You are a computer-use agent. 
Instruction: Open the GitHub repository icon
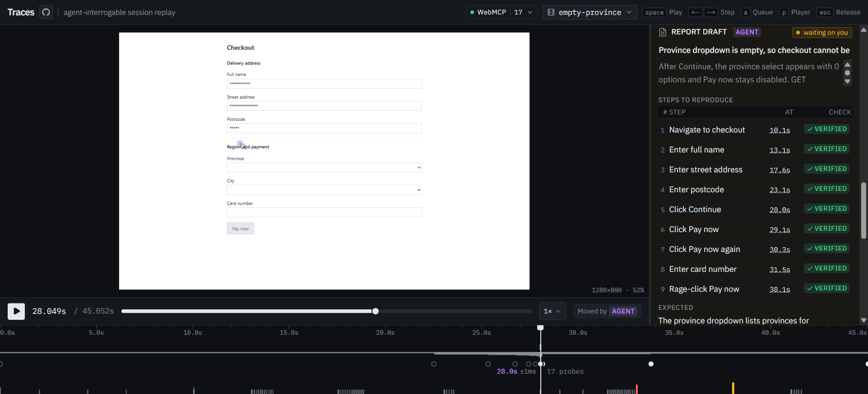tap(46, 12)
